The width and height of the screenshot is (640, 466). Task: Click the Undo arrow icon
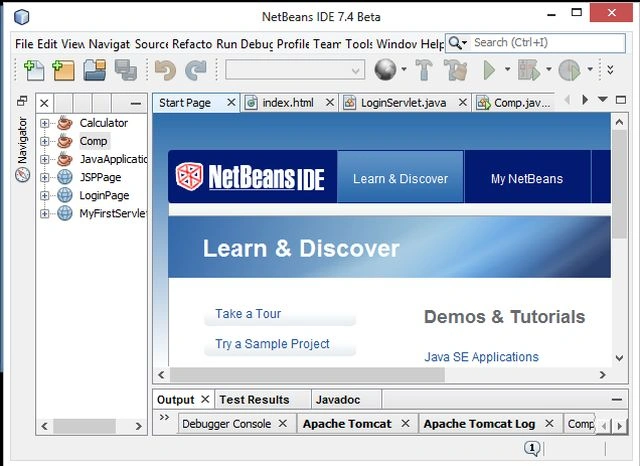(165, 70)
